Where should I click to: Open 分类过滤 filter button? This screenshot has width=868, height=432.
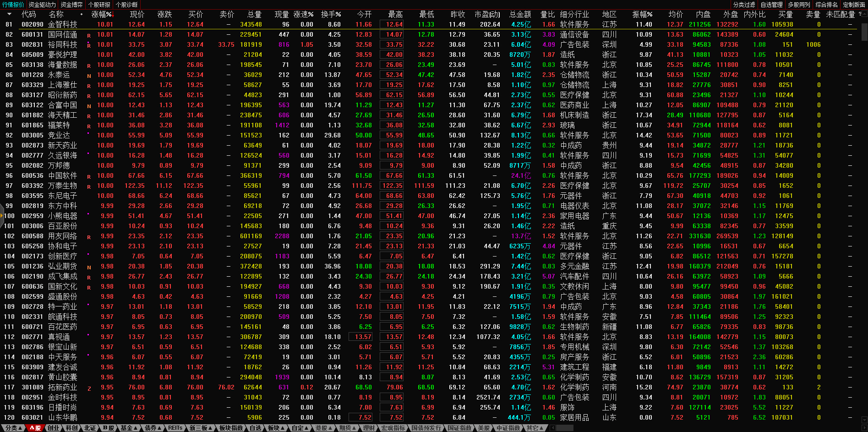click(x=744, y=5)
